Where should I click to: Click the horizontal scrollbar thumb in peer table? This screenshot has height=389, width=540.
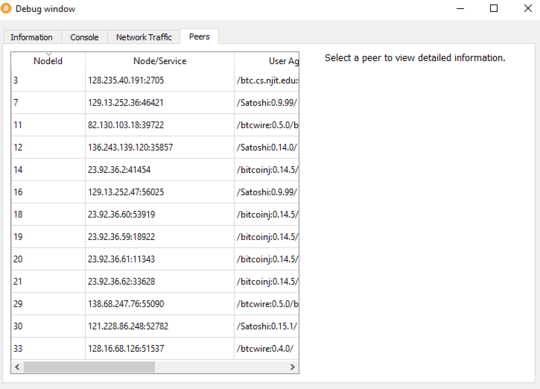pos(89,367)
